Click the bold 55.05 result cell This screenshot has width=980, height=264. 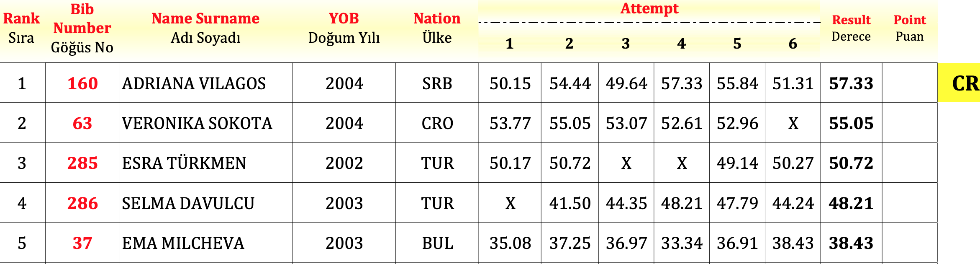(851, 123)
